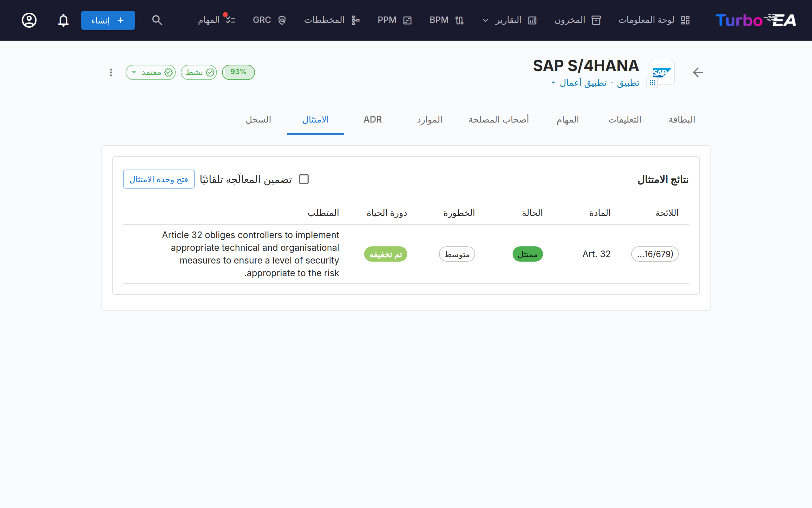
Task: Open the BPM navigation item
Action: click(447, 20)
